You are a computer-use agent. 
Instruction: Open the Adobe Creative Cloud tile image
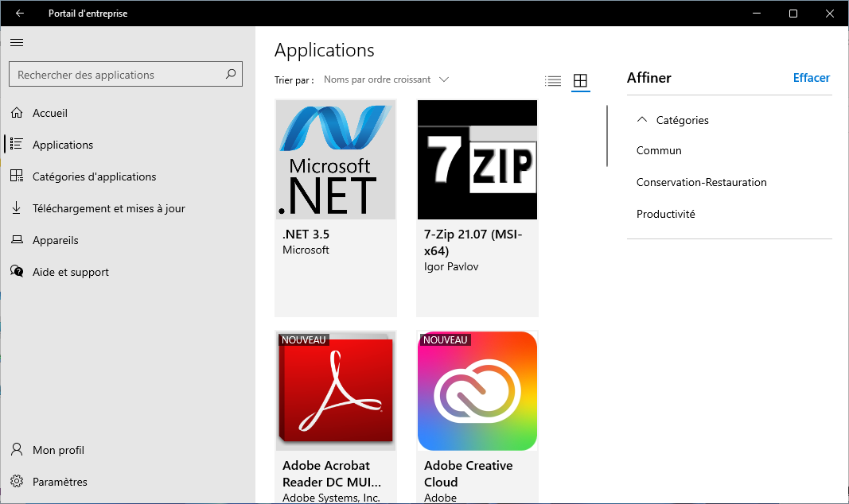coord(477,391)
